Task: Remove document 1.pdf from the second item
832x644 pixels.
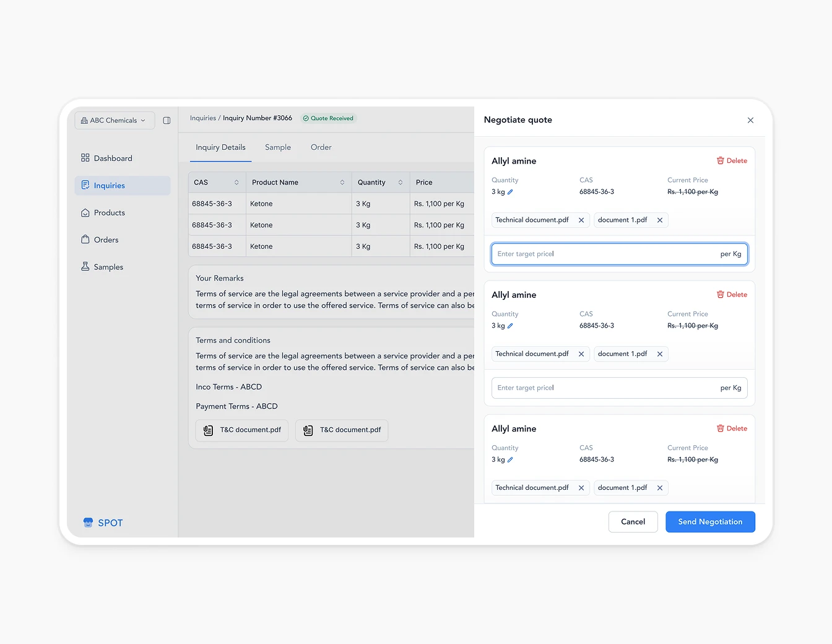Action: point(660,354)
